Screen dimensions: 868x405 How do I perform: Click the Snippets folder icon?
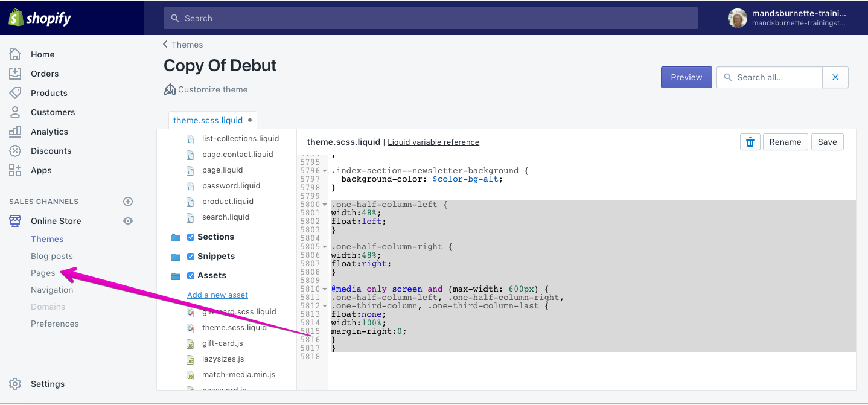click(x=176, y=257)
